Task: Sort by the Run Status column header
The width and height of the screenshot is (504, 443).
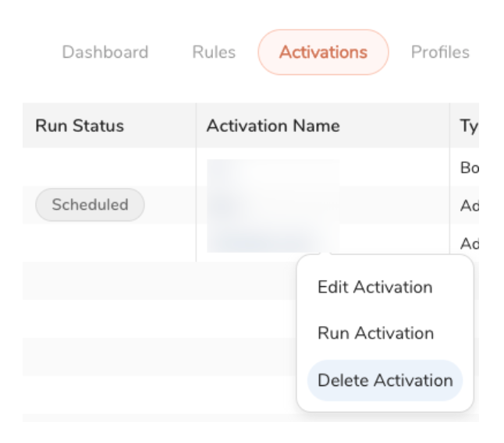Action: tap(80, 126)
